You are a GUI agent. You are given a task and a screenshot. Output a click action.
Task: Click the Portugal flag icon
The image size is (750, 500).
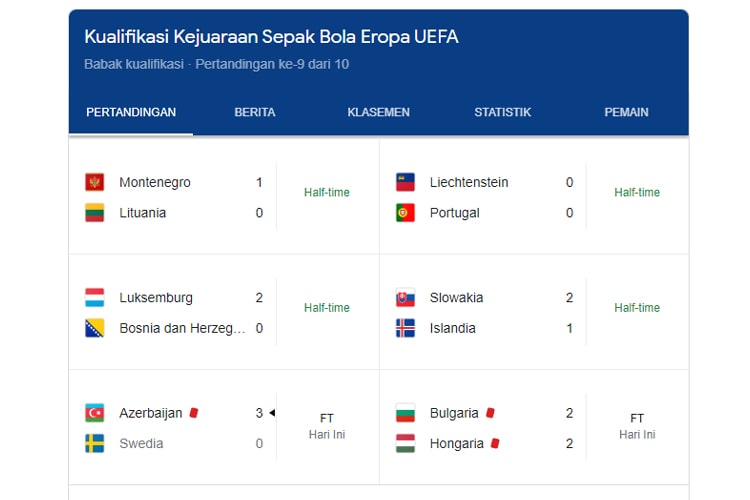coord(405,213)
